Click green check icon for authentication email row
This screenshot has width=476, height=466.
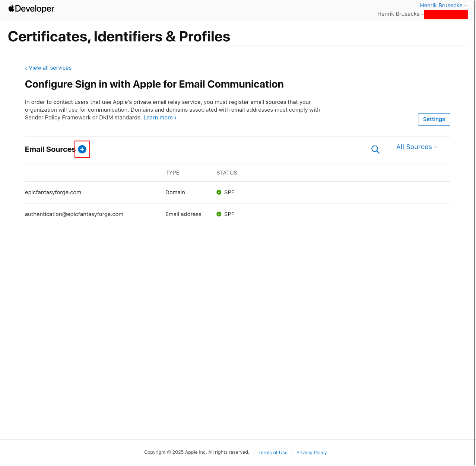coord(219,214)
